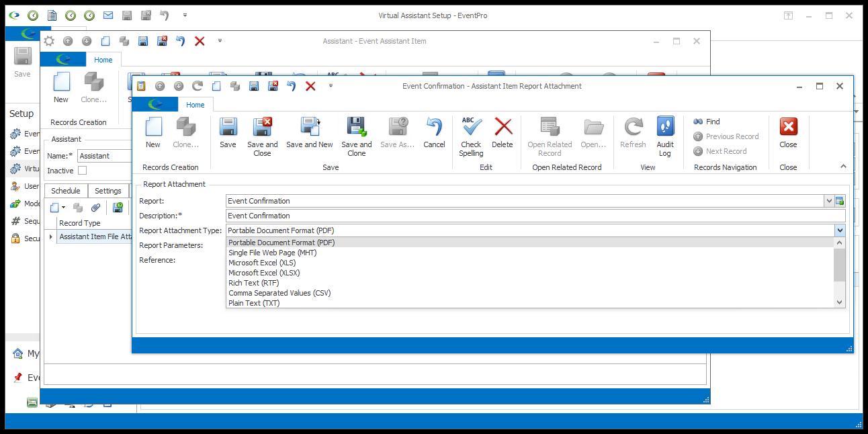The image size is (868, 434).
Task: Click the gear icon in the Event Assistant Item title bar
Action: point(48,41)
